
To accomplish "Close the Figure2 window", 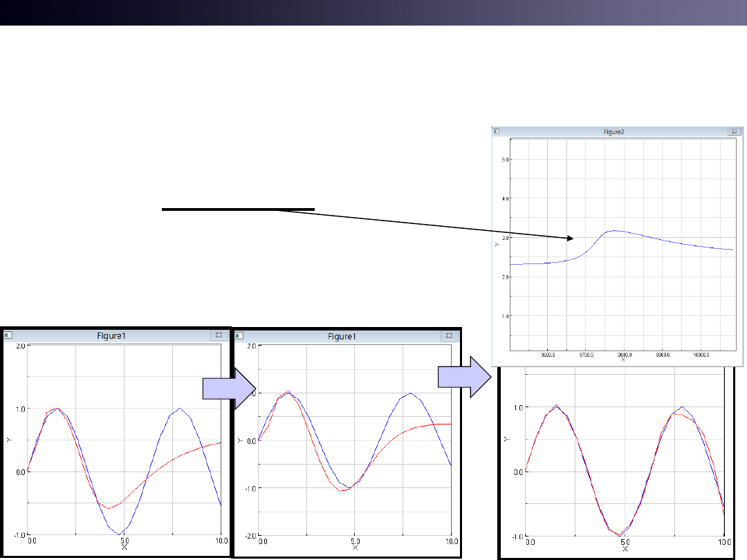I will coord(732,131).
